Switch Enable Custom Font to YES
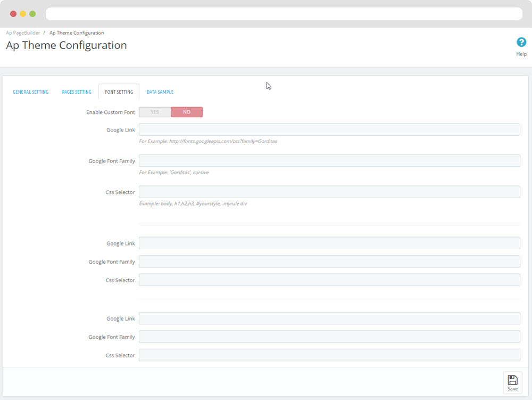Image resolution: width=532 pixels, height=400 pixels. pyautogui.click(x=155, y=112)
